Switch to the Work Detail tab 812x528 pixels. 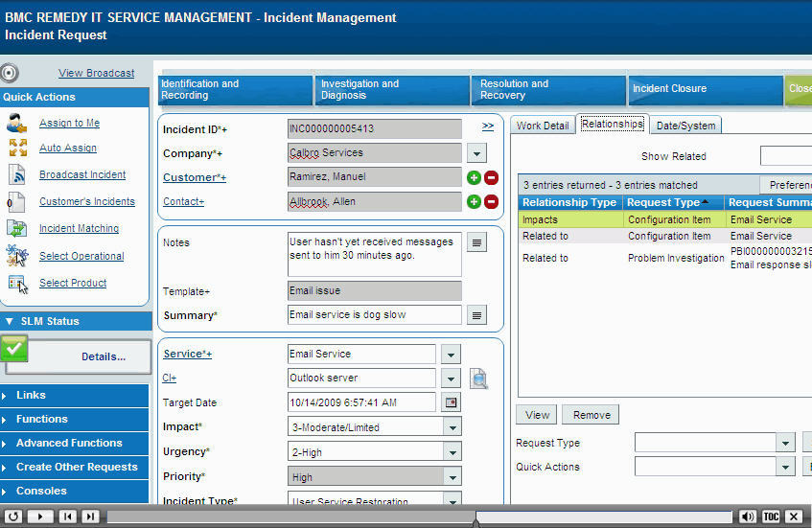[543, 126]
